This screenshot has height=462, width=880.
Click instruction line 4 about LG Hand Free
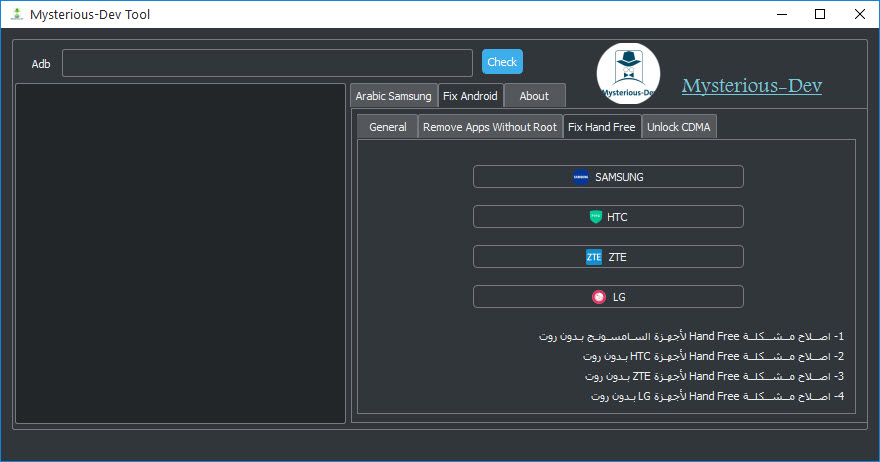click(x=717, y=396)
